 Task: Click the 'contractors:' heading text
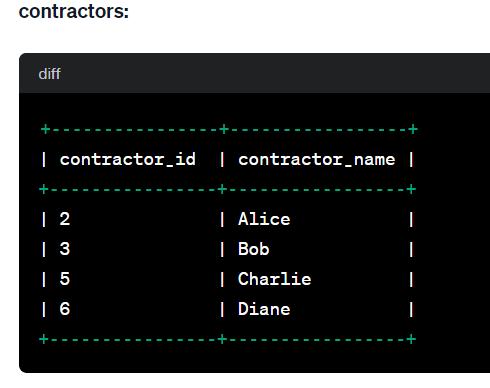tap(74, 12)
